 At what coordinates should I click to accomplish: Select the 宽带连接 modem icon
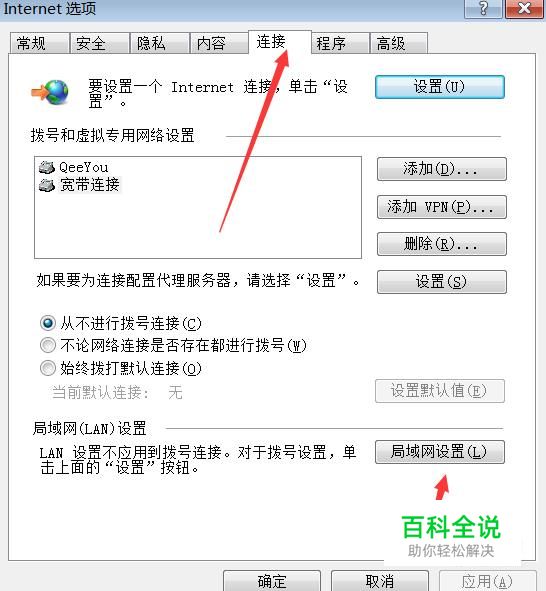(47, 185)
